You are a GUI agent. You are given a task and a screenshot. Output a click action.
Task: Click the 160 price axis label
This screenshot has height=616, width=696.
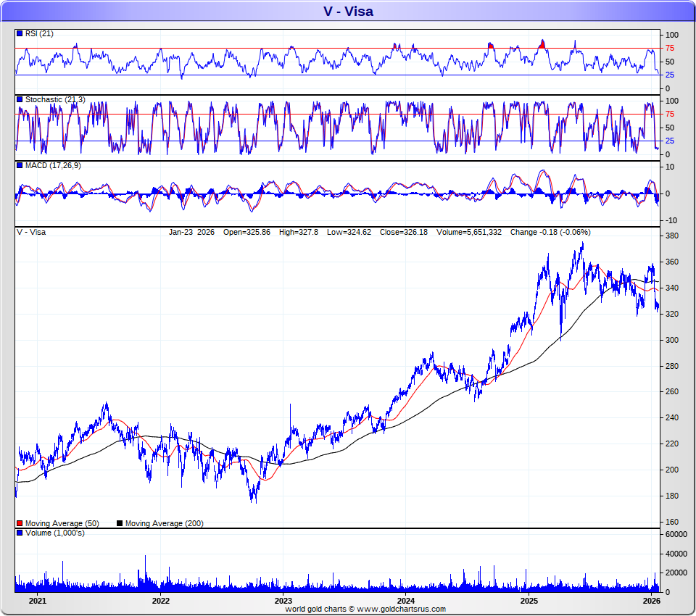coord(672,522)
